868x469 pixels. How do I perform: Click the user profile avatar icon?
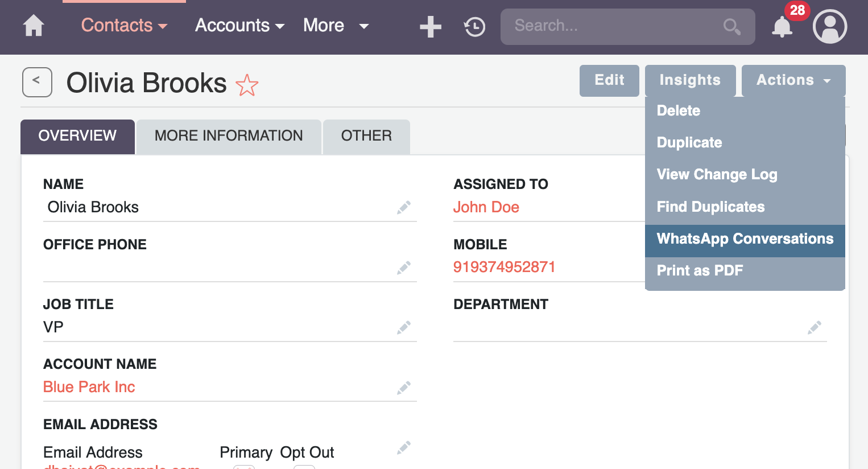[830, 26]
